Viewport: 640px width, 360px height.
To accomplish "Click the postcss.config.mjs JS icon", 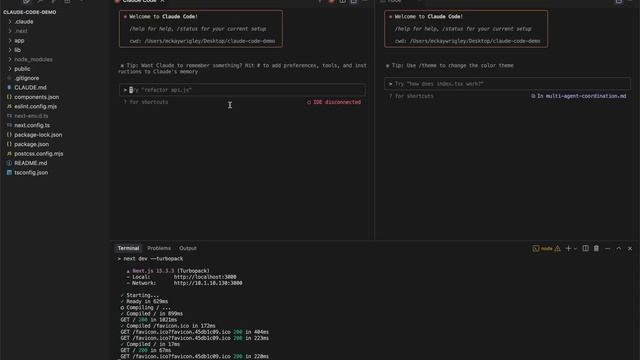I will click(9, 153).
